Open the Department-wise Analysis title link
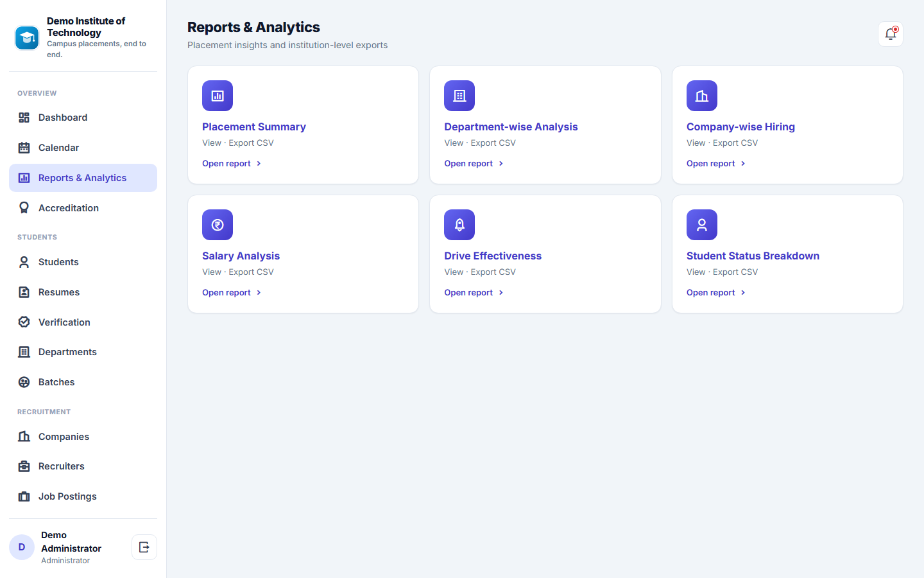Image resolution: width=924 pixels, height=578 pixels. [x=511, y=127]
